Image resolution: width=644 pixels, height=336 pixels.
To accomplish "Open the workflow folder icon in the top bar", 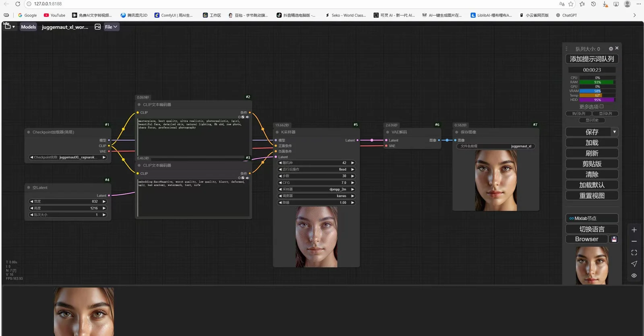I will tap(8, 27).
